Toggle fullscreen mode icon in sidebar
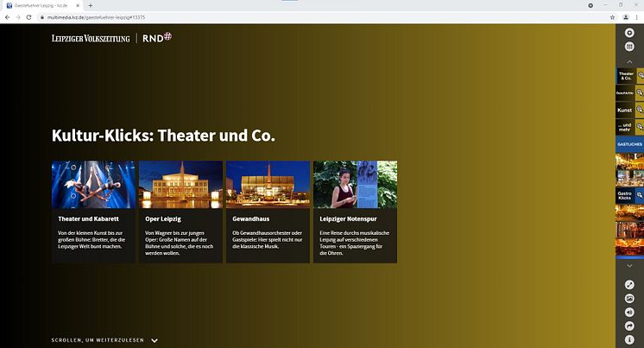The width and height of the screenshot is (644, 348). click(629, 285)
